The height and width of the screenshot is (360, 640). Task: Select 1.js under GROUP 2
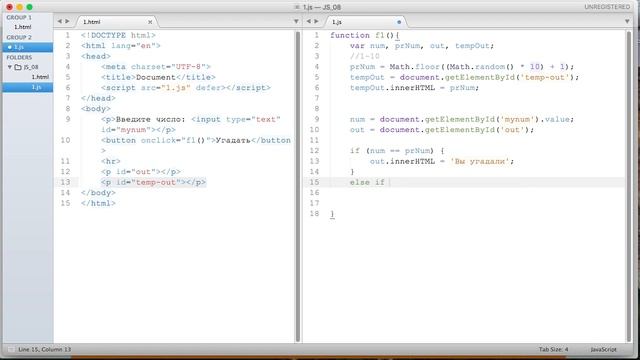click(x=27, y=47)
